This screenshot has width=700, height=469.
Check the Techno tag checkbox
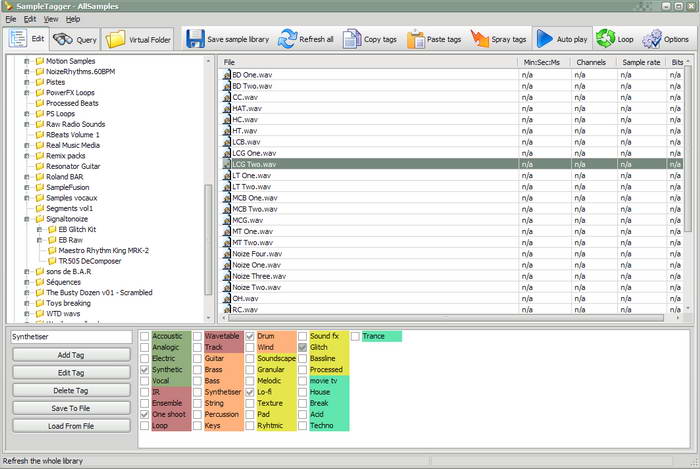pyautogui.click(x=302, y=426)
